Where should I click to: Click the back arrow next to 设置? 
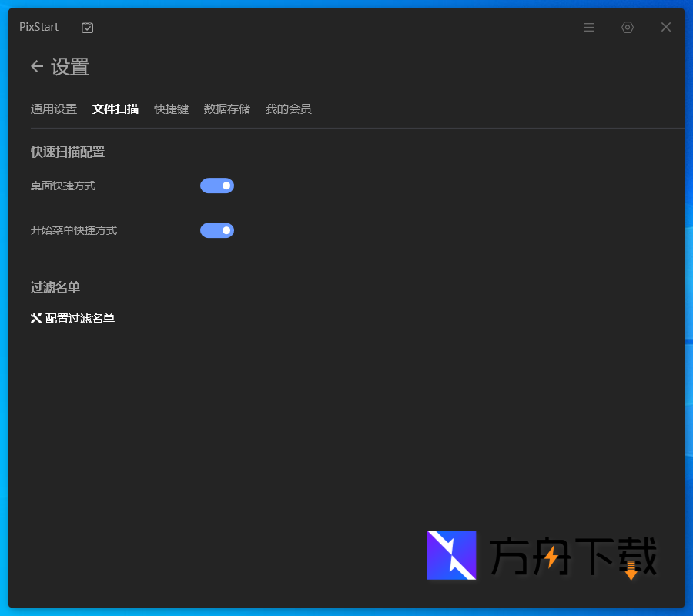(36, 67)
